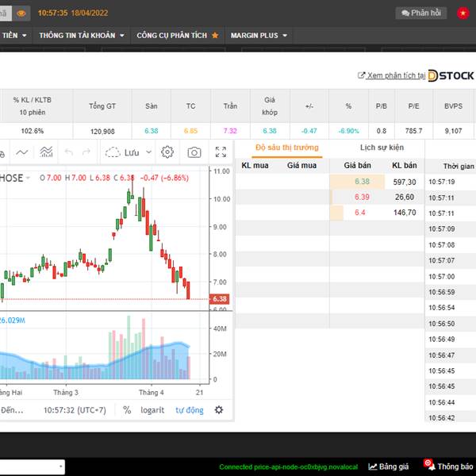Click sell price 6.4 in order book
Image resolution: width=476 pixels, height=476 pixels.
pyautogui.click(x=360, y=213)
